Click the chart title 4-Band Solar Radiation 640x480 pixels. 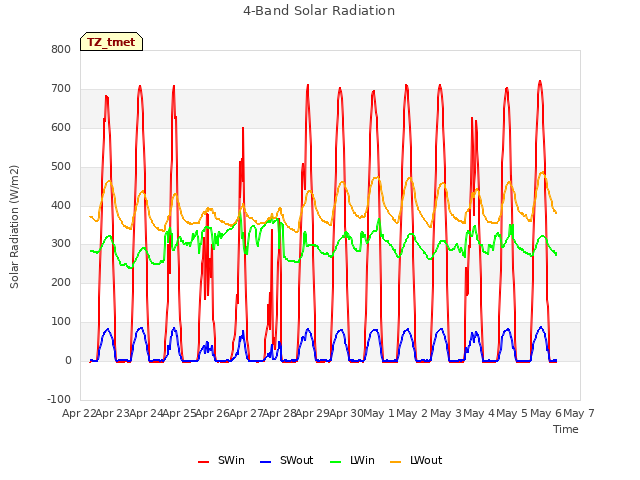pos(319,11)
